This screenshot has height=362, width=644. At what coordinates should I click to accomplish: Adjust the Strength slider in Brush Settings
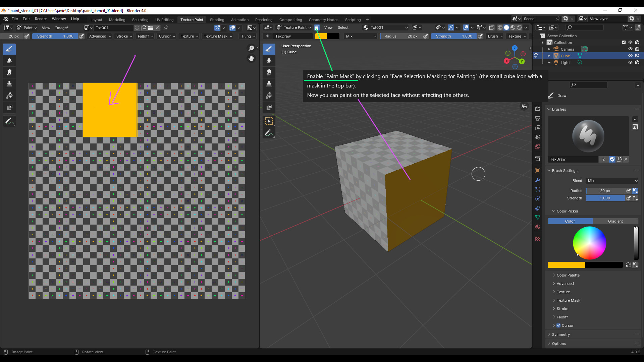tap(605, 198)
